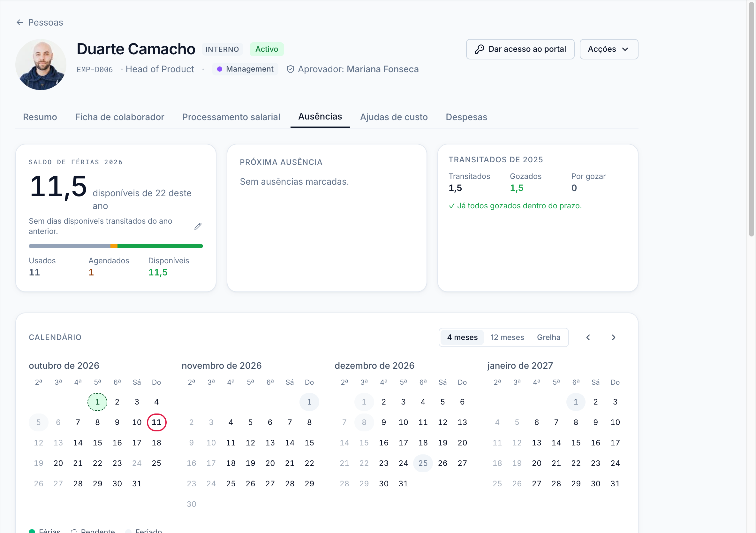756x533 pixels.
Task: Select holiday 1 in janeiro de 2027
Action: (x=576, y=402)
